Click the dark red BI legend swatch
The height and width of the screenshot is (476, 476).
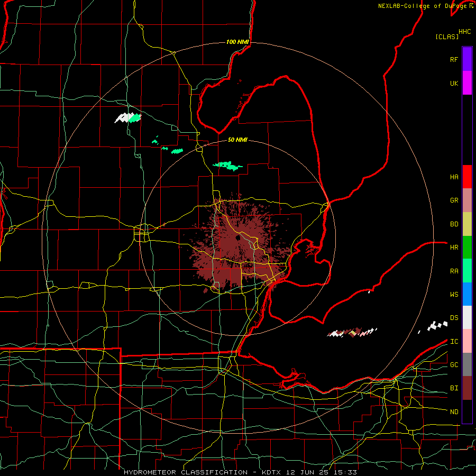(467, 388)
